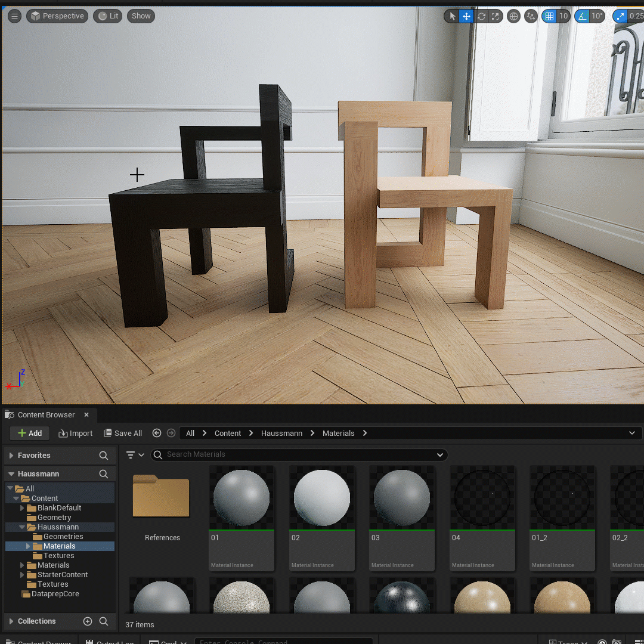Collapse the Content folder in tree
The height and width of the screenshot is (644, 644).
[16, 498]
